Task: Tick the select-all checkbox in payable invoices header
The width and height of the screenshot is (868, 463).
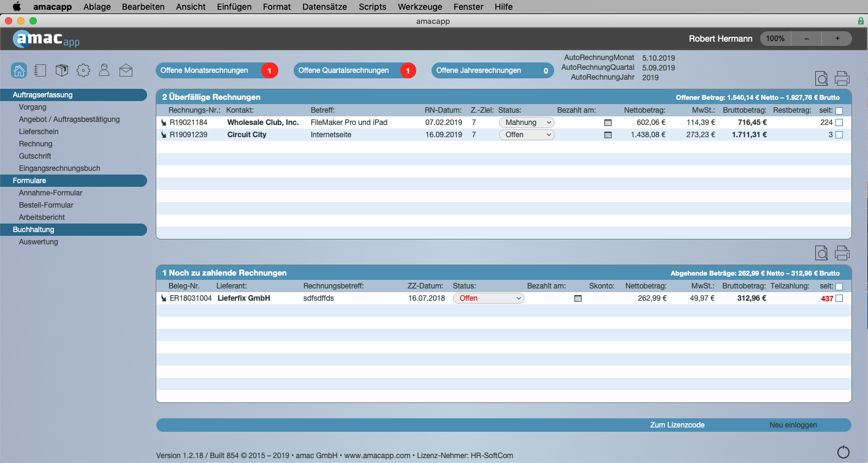Action: [839, 287]
